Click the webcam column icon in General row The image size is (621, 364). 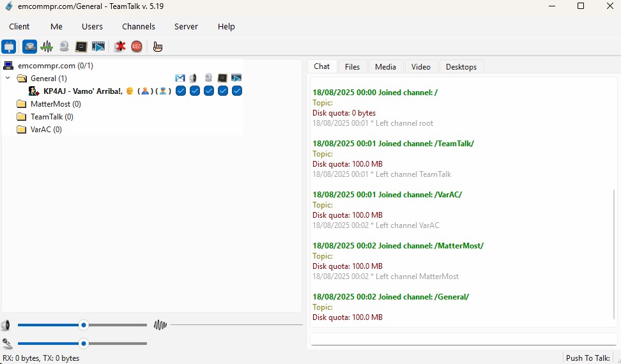click(208, 78)
